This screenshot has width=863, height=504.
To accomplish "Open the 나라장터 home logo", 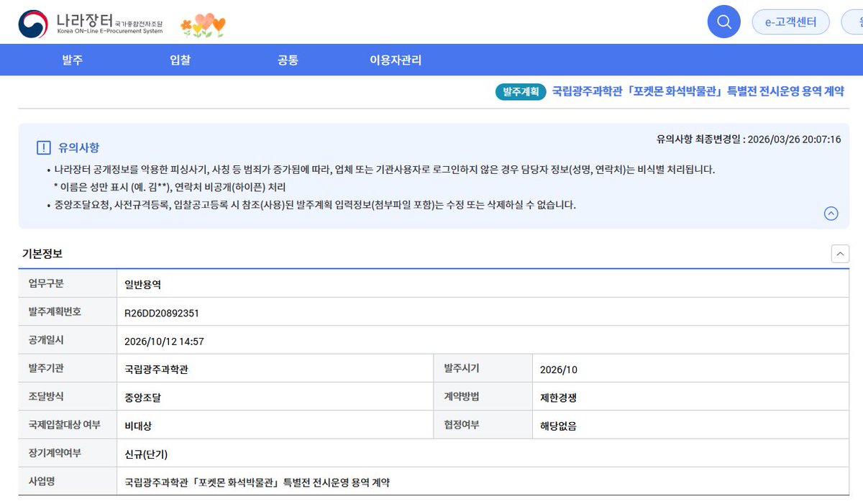I will pos(91,23).
